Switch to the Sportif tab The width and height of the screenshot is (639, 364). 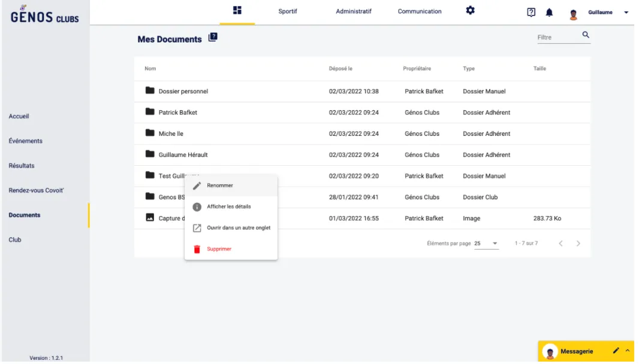point(288,11)
